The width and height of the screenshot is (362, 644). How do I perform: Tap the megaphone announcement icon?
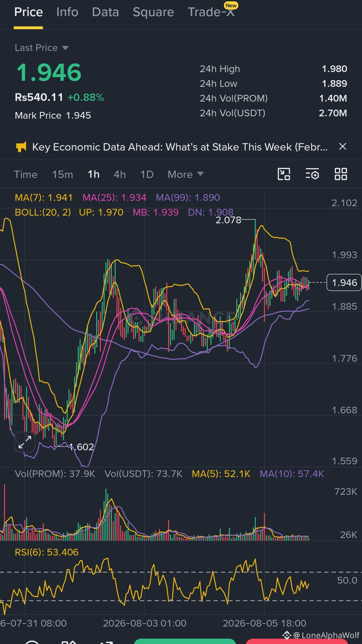(x=21, y=147)
